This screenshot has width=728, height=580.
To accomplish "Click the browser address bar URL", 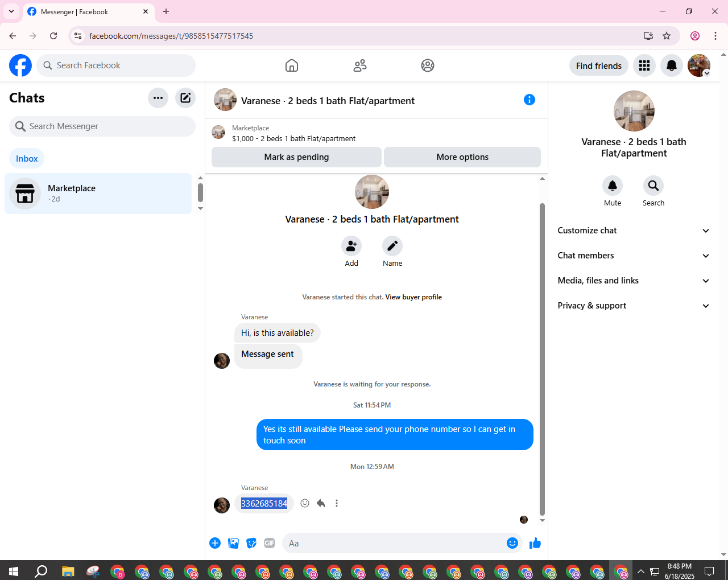I will pos(171,36).
